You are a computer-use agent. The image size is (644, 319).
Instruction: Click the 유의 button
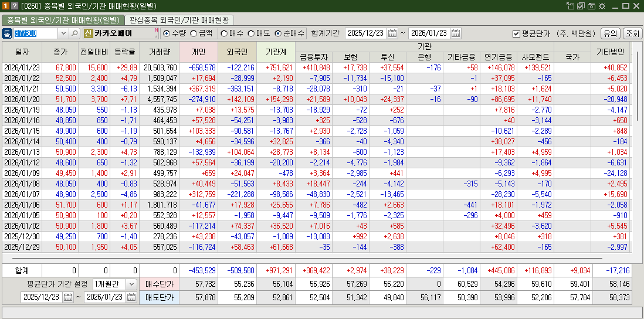coord(611,33)
